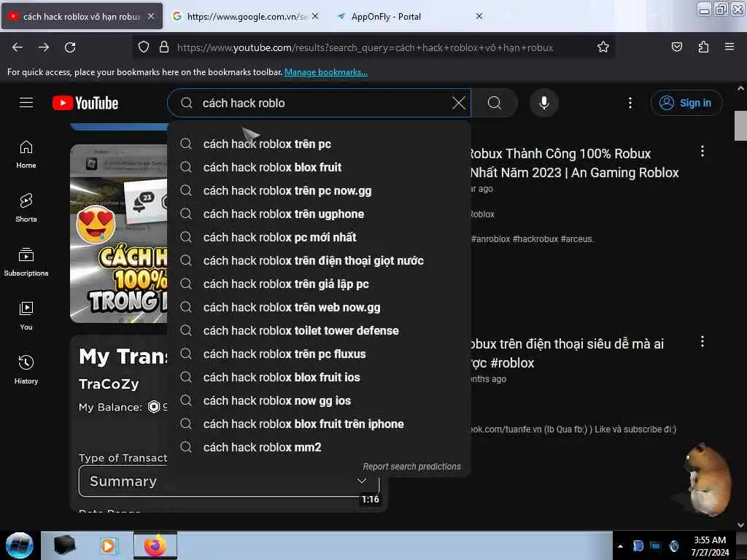Open the YouTube hamburger guide menu
Image resolution: width=747 pixels, height=560 pixels.
26,103
